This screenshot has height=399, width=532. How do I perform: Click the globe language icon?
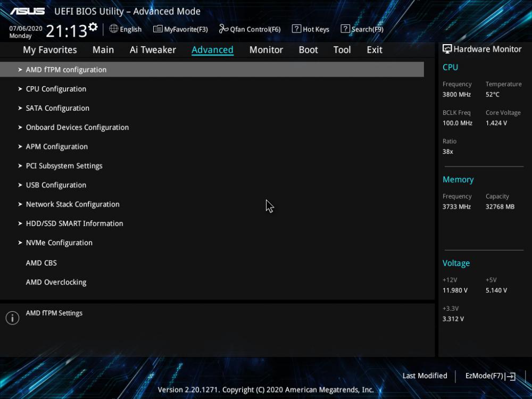coord(114,29)
